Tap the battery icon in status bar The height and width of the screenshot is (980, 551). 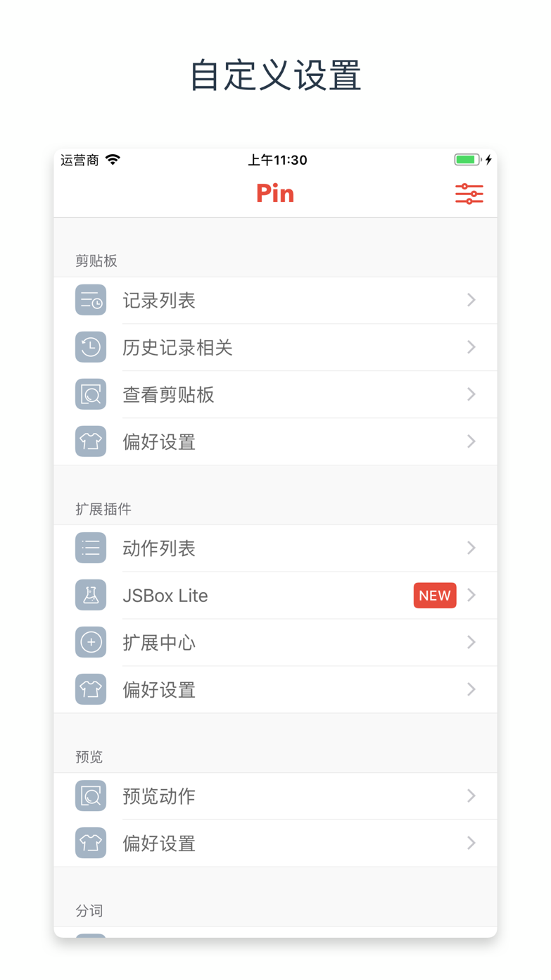click(467, 160)
